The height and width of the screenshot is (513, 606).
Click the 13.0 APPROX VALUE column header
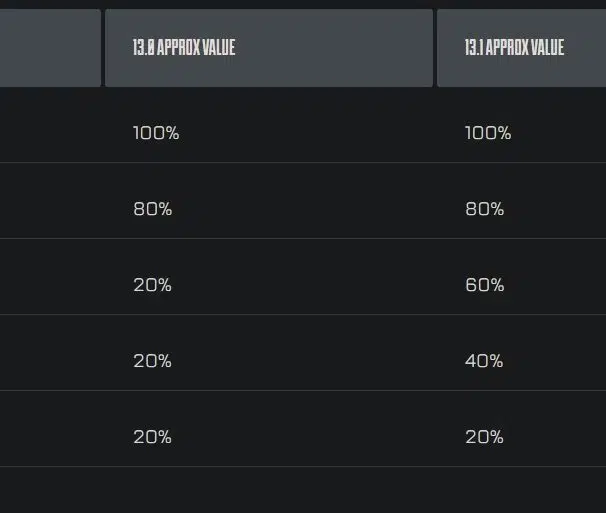tap(269, 48)
